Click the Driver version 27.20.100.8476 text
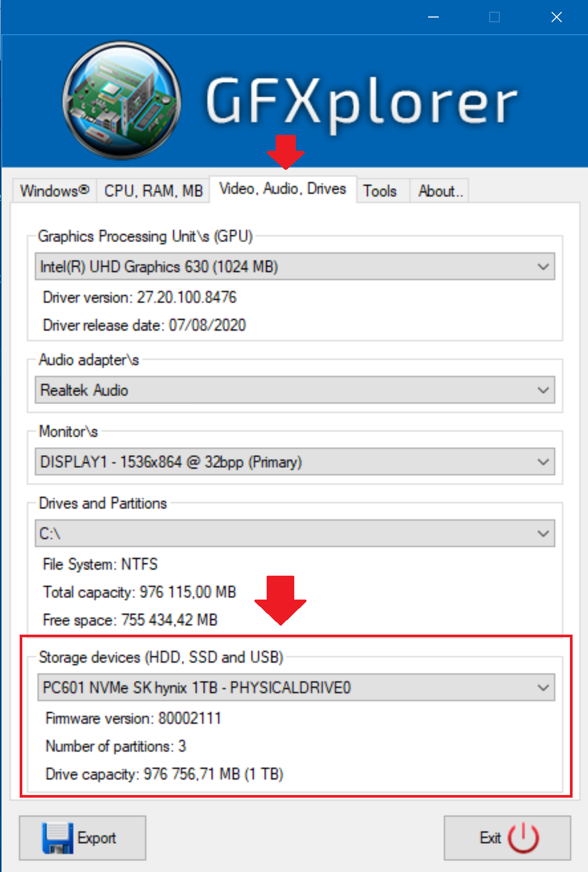The width and height of the screenshot is (588, 872). point(140,297)
